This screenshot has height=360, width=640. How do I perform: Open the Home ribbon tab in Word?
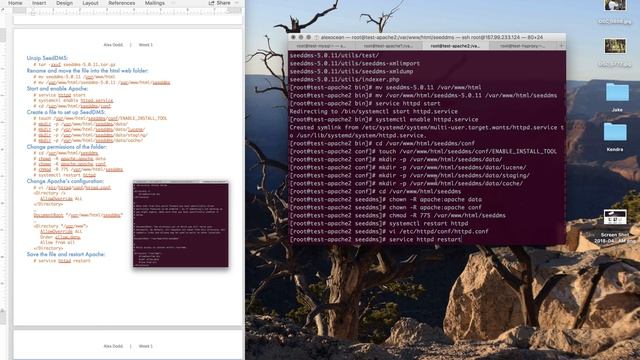15,3
